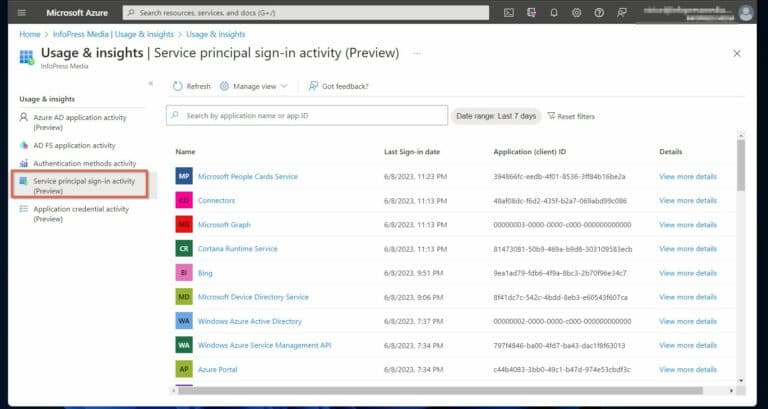Click the CR Cortana Runtime icon
Image resolution: width=768 pixels, height=409 pixels.
[184, 248]
